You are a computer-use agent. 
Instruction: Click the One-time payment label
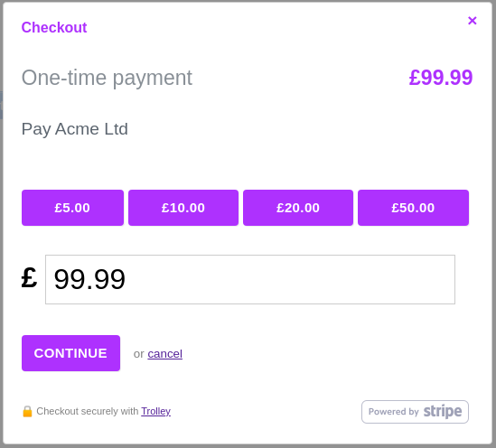(107, 78)
